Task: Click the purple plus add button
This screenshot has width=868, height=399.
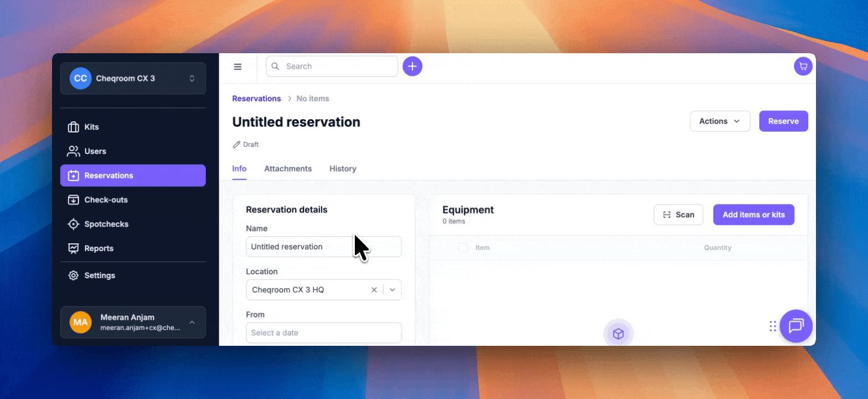Action: (412, 66)
